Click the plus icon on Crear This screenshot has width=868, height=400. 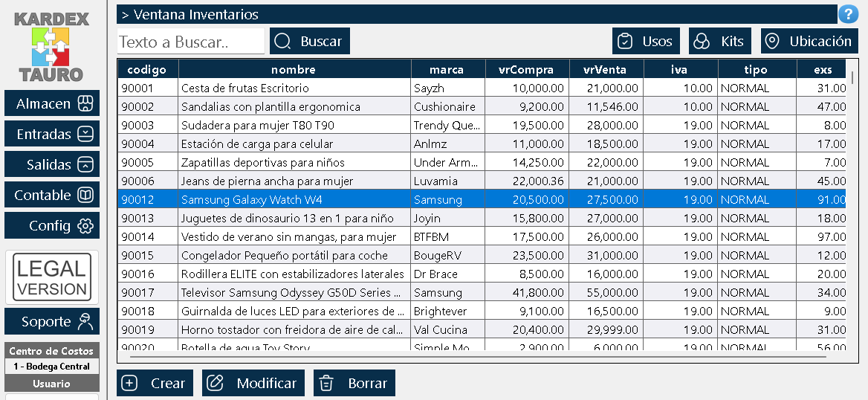(x=129, y=383)
